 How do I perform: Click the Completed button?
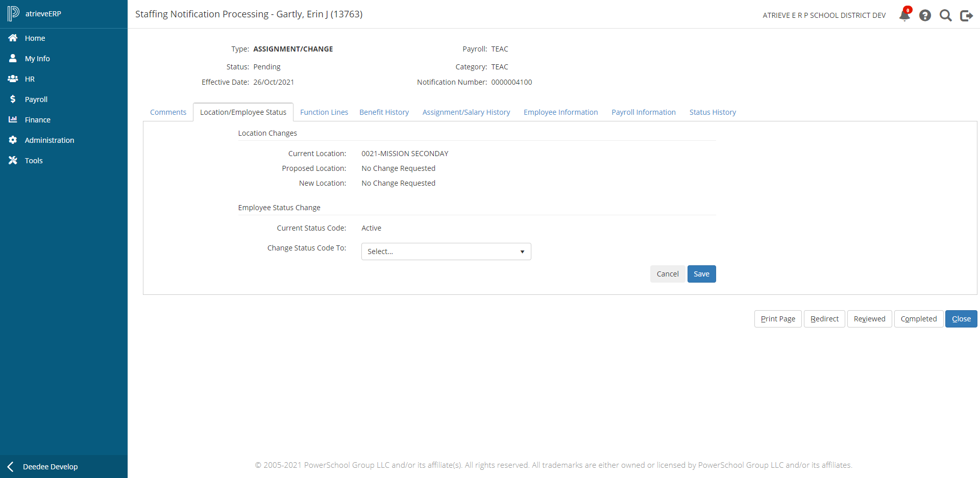[x=918, y=319]
